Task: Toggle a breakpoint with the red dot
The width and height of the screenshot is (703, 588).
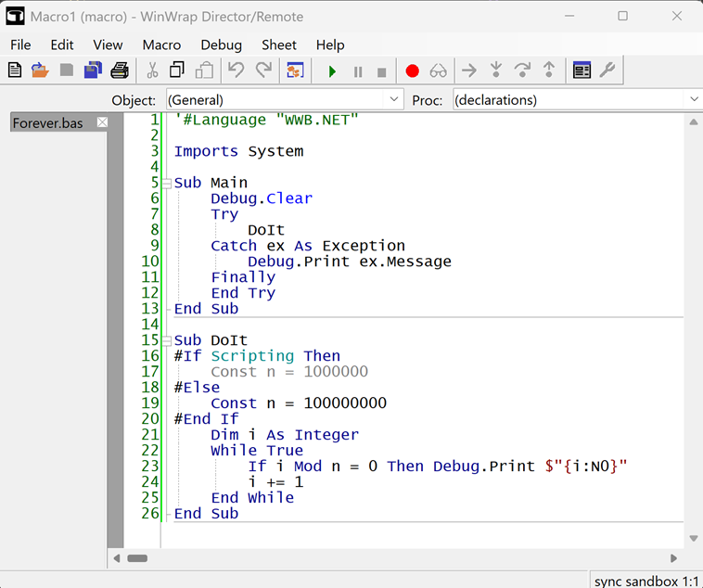Action: pyautogui.click(x=412, y=70)
